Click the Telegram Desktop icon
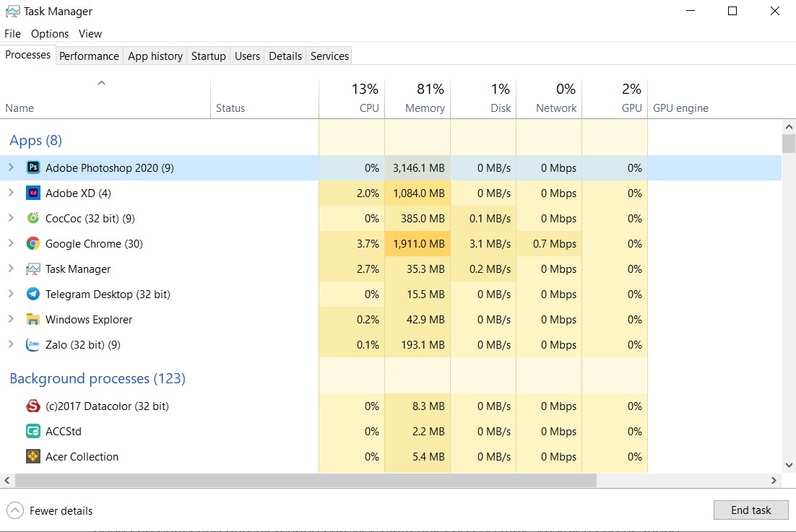The height and width of the screenshot is (532, 796). (x=33, y=295)
